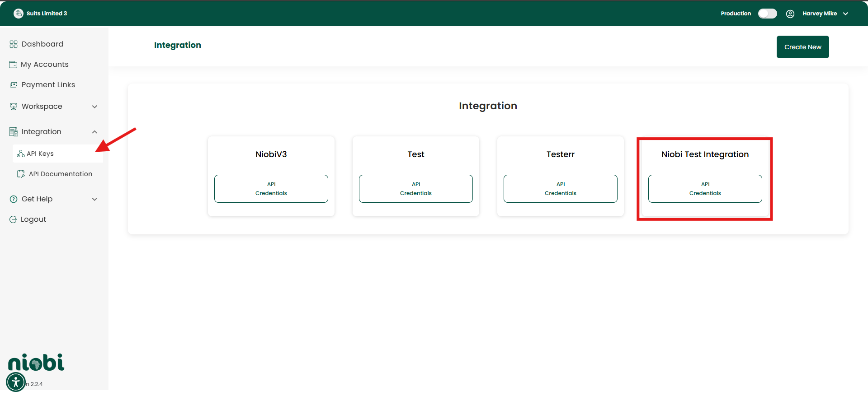Click the version 2.2.4 text

point(35,384)
